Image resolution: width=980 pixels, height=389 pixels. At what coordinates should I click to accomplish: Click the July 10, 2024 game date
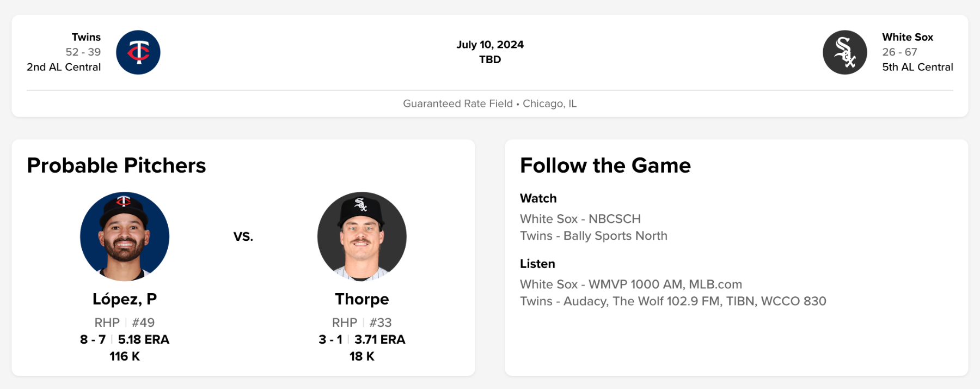click(x=490, y=45)
